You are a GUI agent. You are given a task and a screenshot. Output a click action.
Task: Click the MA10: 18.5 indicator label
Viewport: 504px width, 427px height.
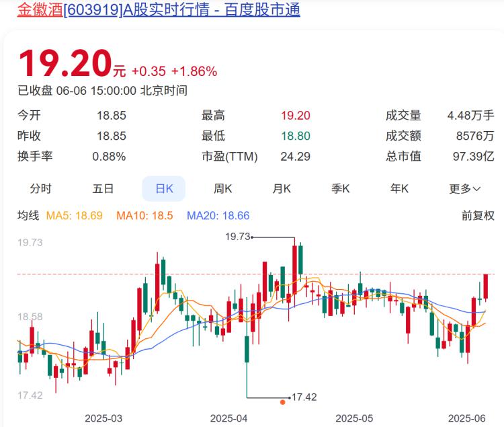(144, 215)
